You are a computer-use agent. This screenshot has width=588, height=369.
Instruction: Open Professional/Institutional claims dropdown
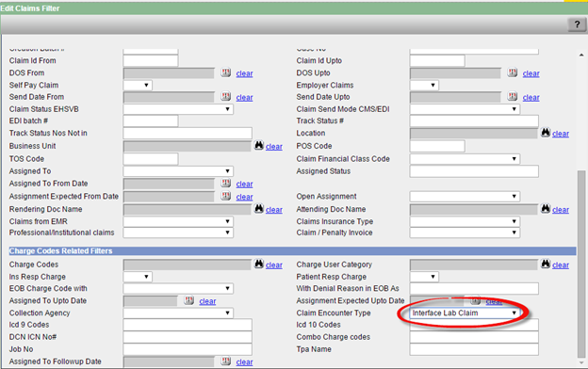[x=178, y=233]
